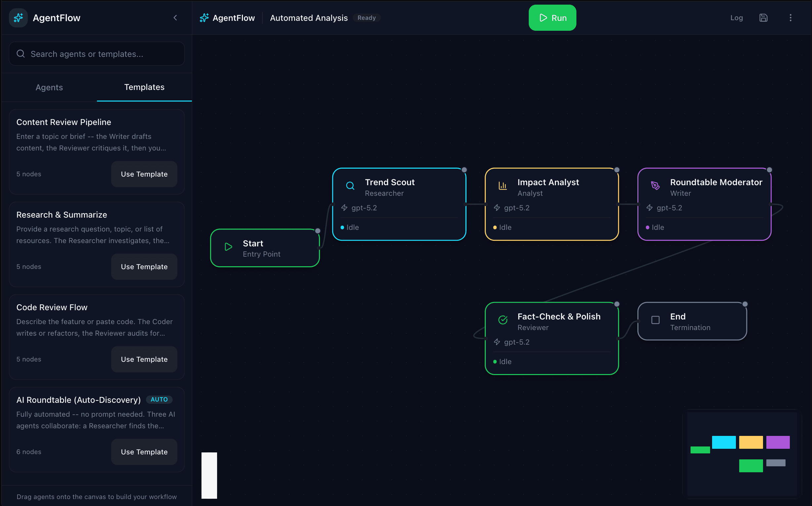
Task: Click the play icon inside the Start node
Action: 228,247
